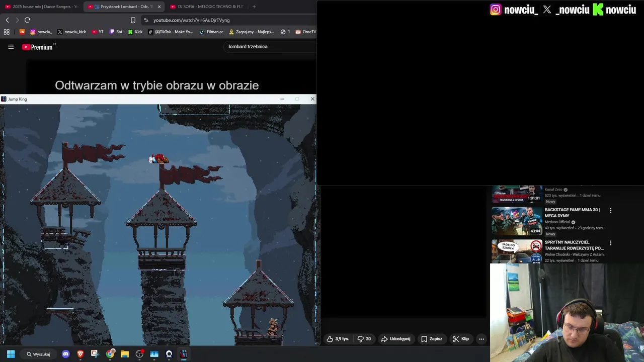
Task: Bookmark this page with the bookmark icon
Action: tap(133, 20)
